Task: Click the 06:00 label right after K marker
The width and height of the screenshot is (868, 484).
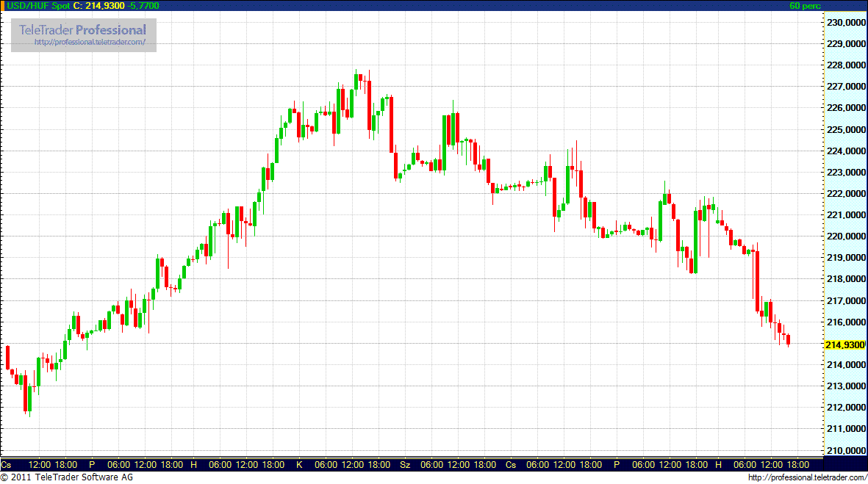Action: 326,465
